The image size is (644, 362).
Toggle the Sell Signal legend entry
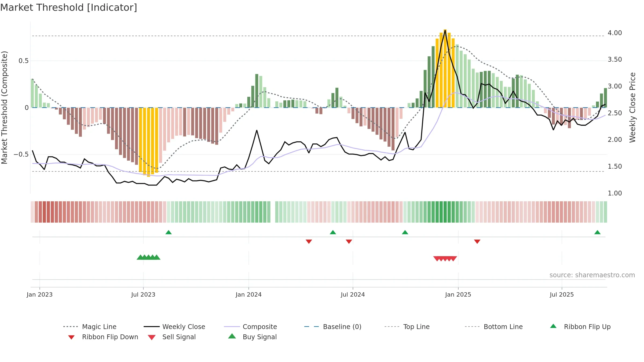[x=172, y=337]
